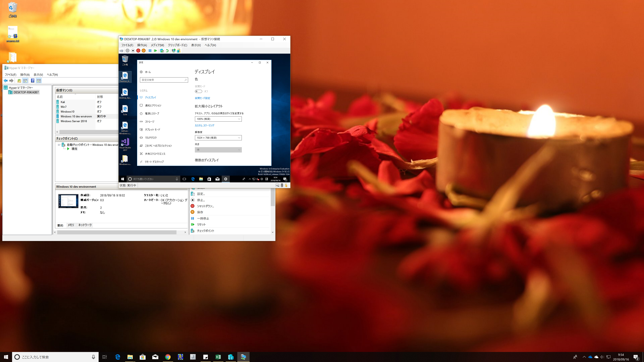Click the green Revert arrow toolbar icon
The image size is (644, 362).
(x=167, y=51)
